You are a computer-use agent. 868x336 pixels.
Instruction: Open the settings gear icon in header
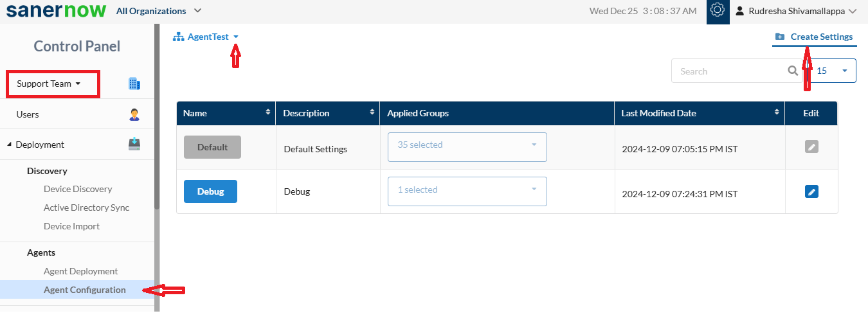tap(718, 11)
